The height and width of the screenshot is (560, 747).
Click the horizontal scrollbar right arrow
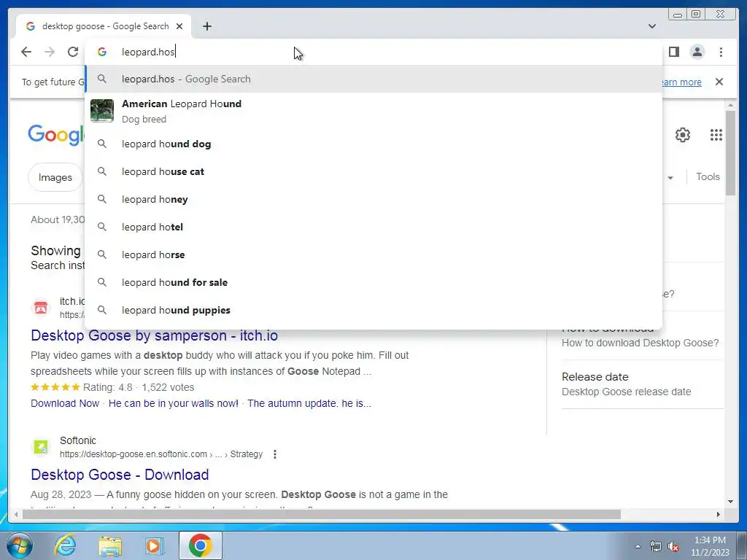tap(719, 514)
